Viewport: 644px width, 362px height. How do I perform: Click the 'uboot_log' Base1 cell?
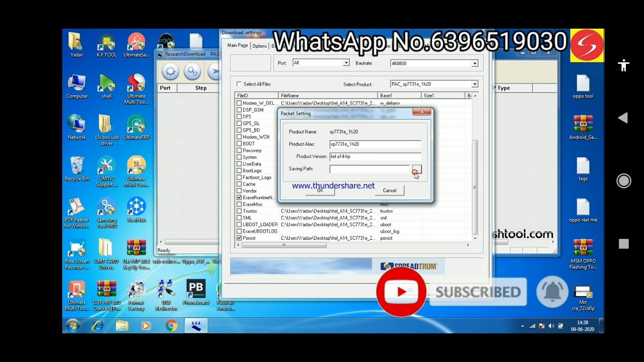coord(389,231)
